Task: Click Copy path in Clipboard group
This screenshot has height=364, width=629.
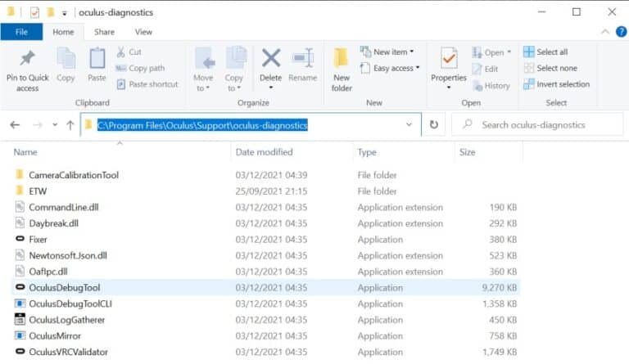Action: click(140, 68)
